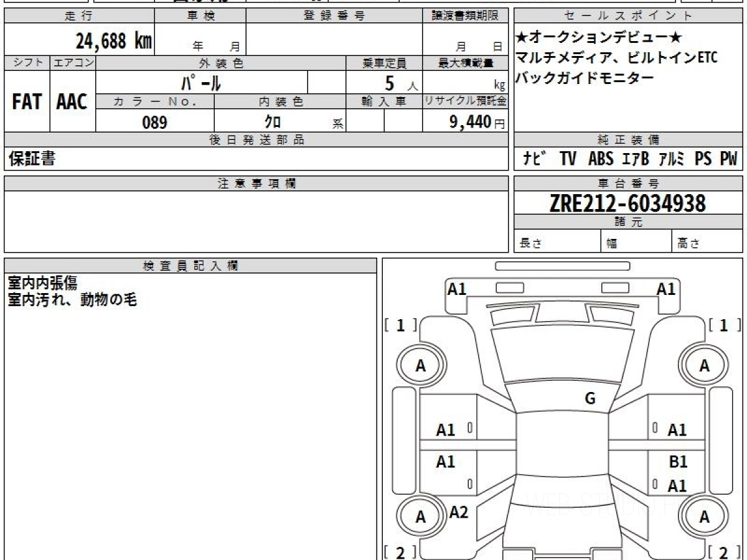Screen dimensions: 747x560
Task: Select the セールスポイント header
Action: pyautogui.click(x=629, y=16)
